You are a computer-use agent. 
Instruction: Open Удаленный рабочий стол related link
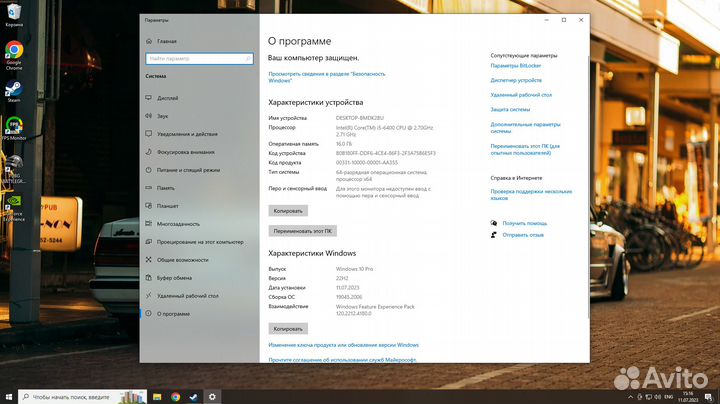coord(521,95)
